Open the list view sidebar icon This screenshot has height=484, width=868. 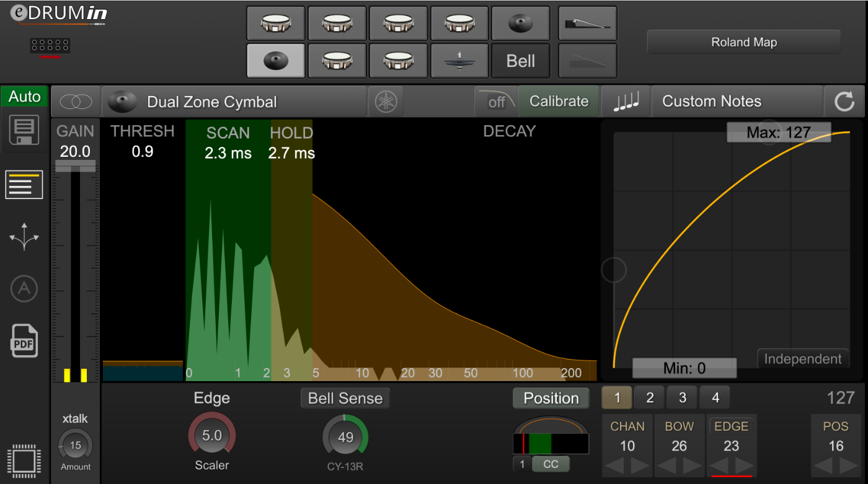coord(24,184)
